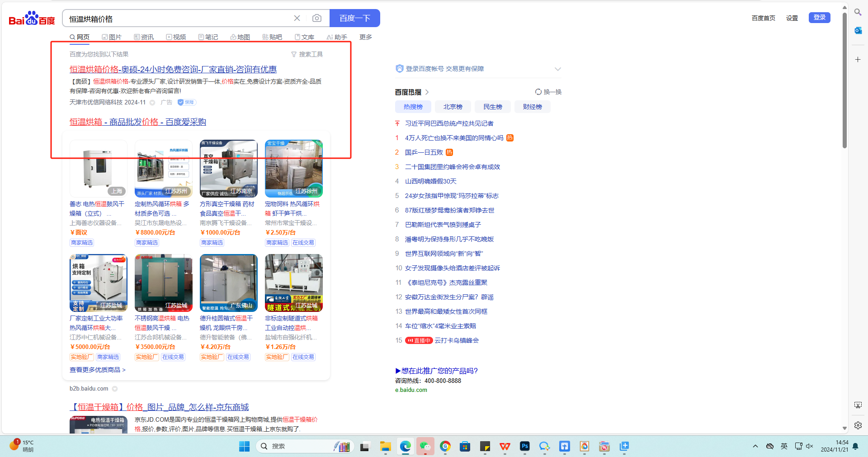Switch to the 图片 search tab
The image size is (868, 457).
coord(112,37)
